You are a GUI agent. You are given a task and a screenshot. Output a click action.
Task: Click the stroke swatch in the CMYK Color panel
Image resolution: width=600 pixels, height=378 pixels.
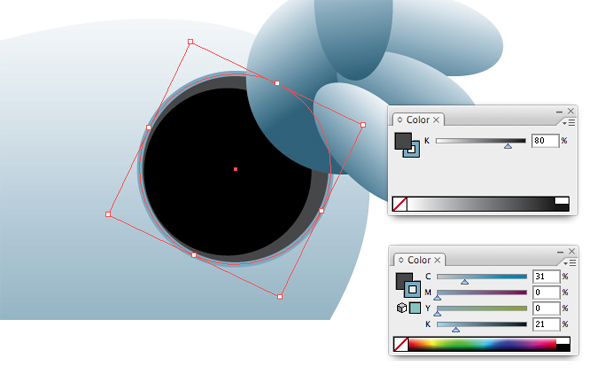412,290
